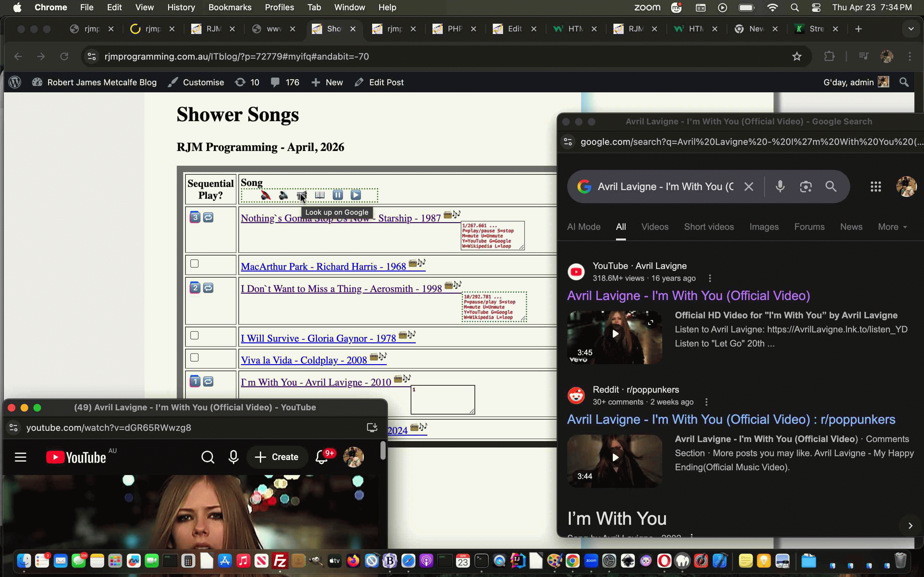Image resolution: width=924 pixels, height=577 pixels.
Task: Open Chrome's tab search chevron
Action: point(911,29)
